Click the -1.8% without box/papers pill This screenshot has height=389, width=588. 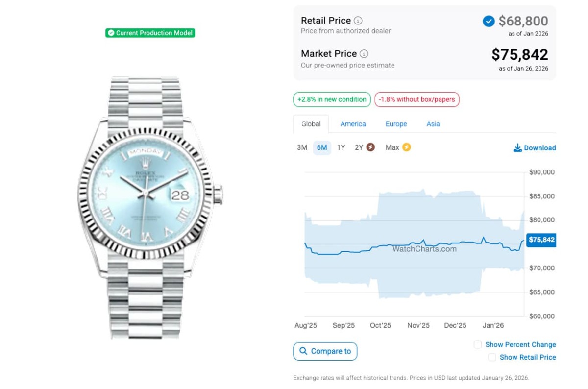click(x=417, y=99)
